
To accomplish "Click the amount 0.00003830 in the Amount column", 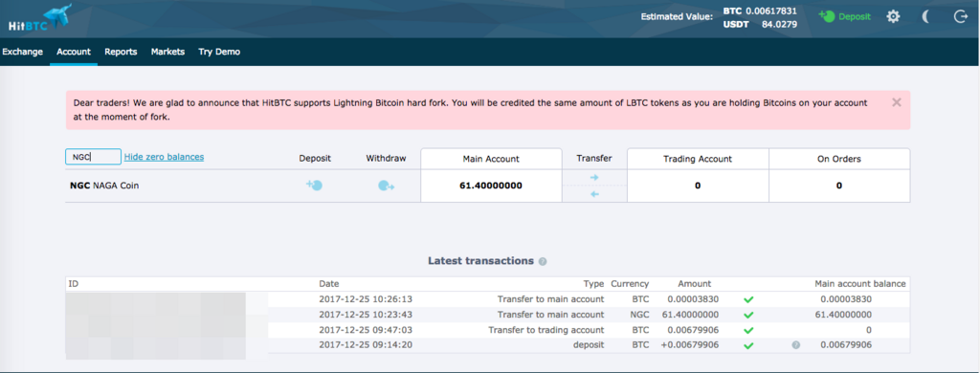I will 693,299.
